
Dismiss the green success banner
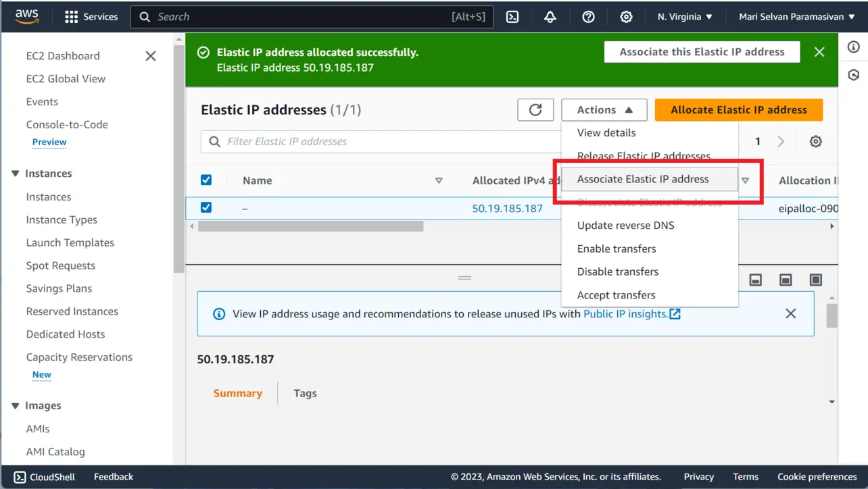819,52
